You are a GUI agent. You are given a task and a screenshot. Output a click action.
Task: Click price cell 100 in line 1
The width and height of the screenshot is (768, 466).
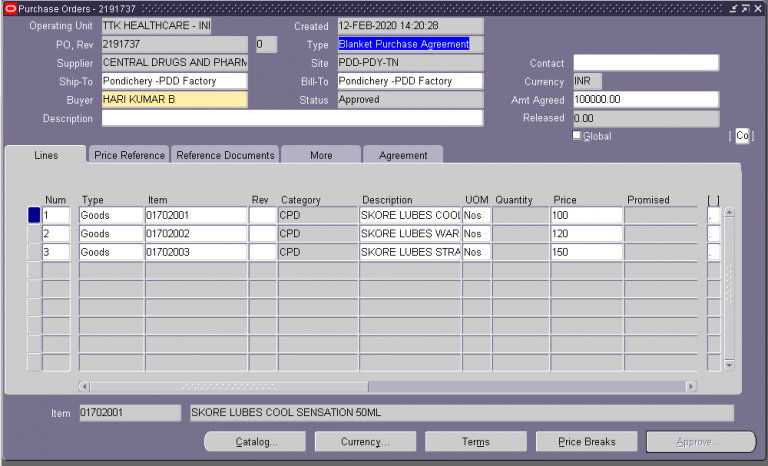[586, 215]
